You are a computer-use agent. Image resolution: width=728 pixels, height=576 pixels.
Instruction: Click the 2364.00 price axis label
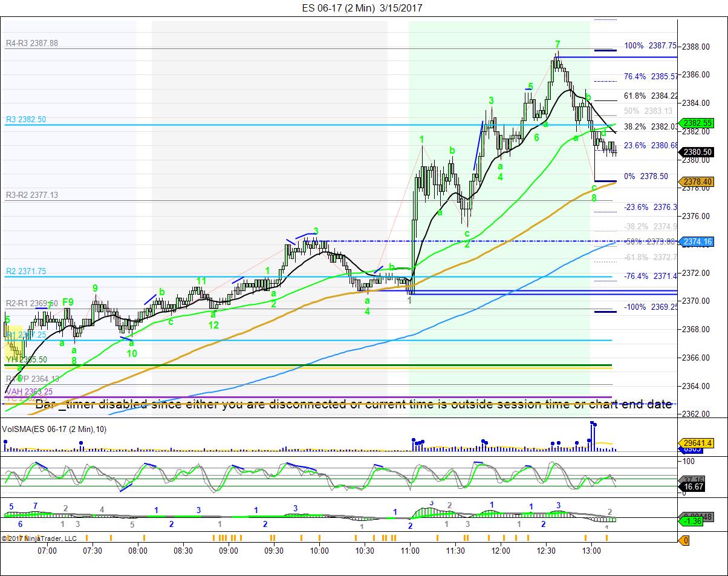[697, 386]
